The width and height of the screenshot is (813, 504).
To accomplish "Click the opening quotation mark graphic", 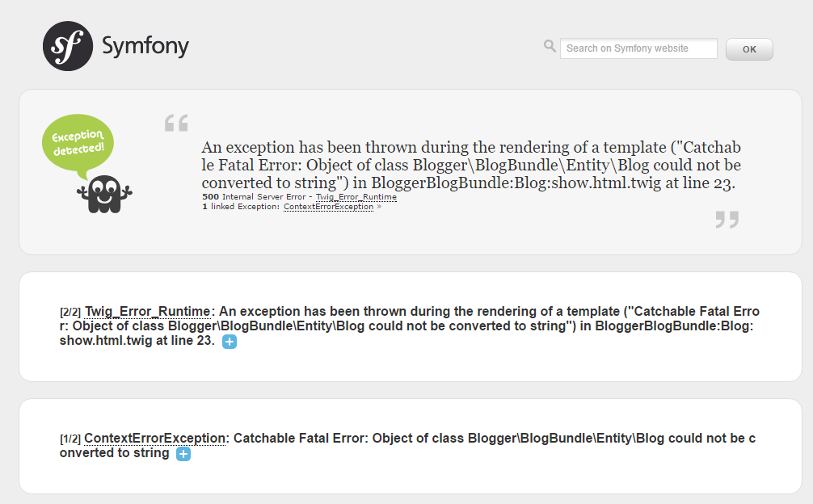I will (x=175, y=123).
